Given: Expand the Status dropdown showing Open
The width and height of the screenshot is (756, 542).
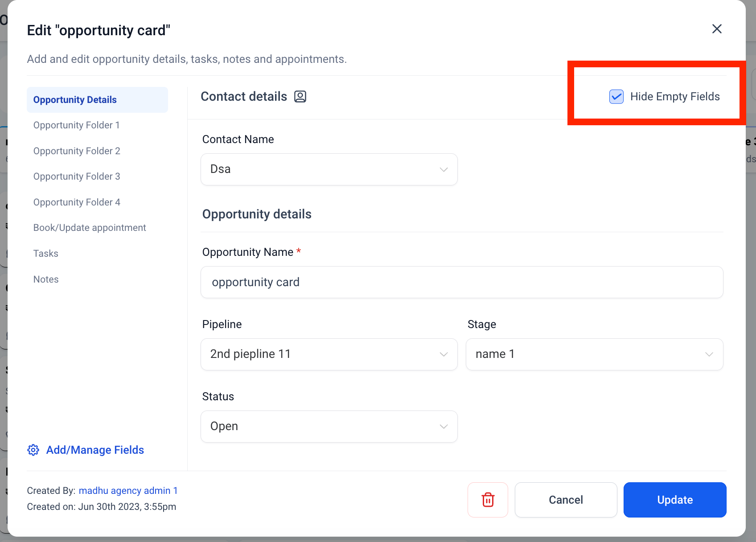Looking at the screenshot, I should (x=329, y=427).
